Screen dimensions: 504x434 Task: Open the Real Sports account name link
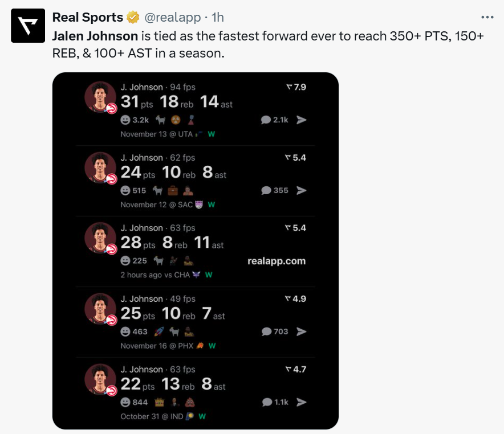87,18
